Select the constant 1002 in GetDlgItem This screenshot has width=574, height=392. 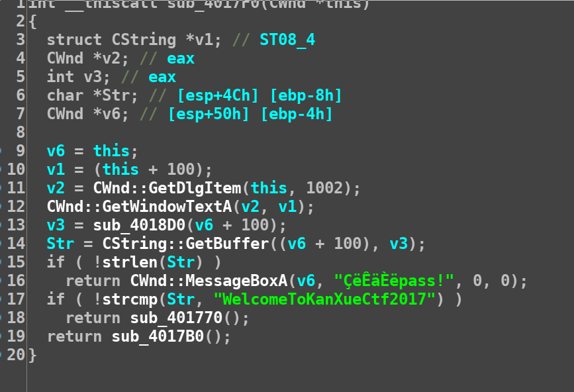(324, 188)
